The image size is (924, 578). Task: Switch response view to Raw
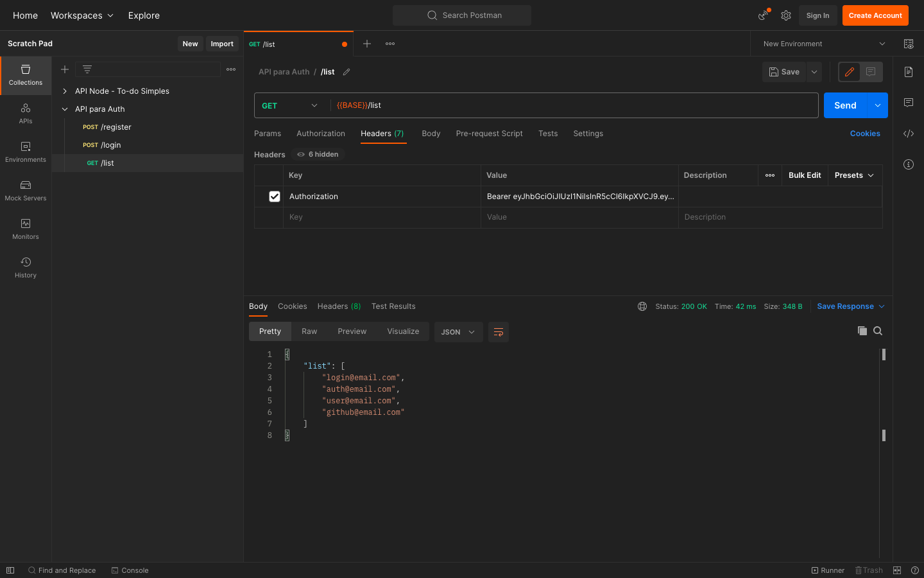(x=309, y=331)
